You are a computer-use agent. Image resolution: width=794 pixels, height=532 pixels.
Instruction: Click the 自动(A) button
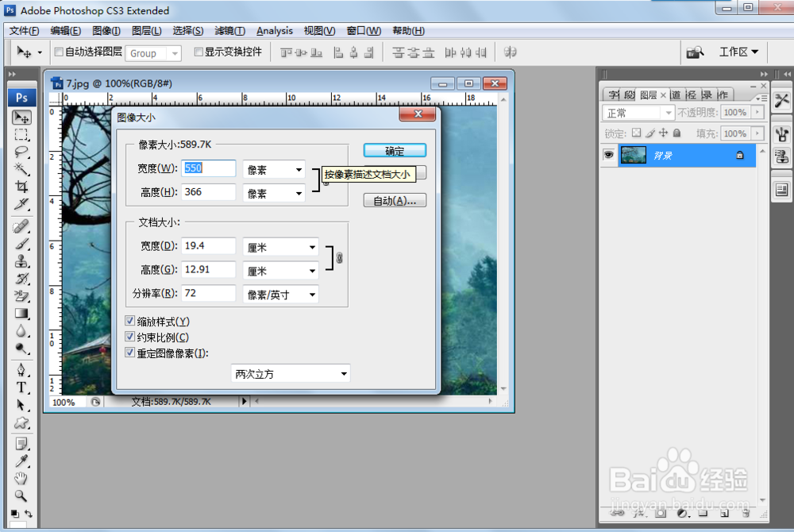pos(395,199)
